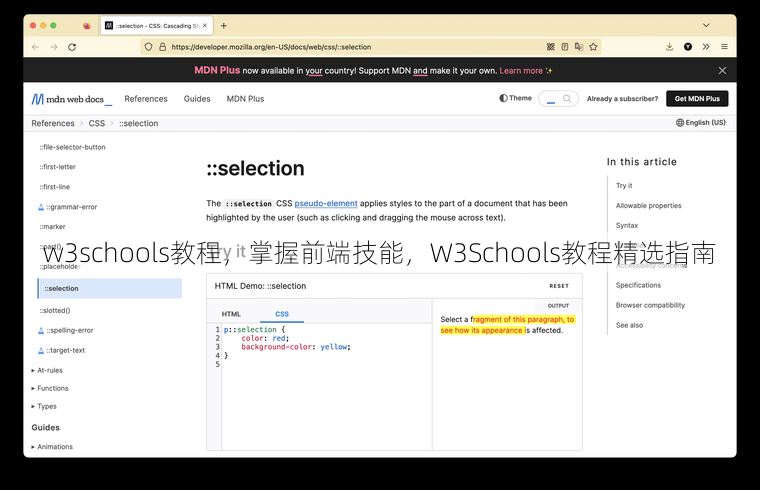Jump to Specifications section
The width and height of the screenshot is (760, 490).
point(638,285)
